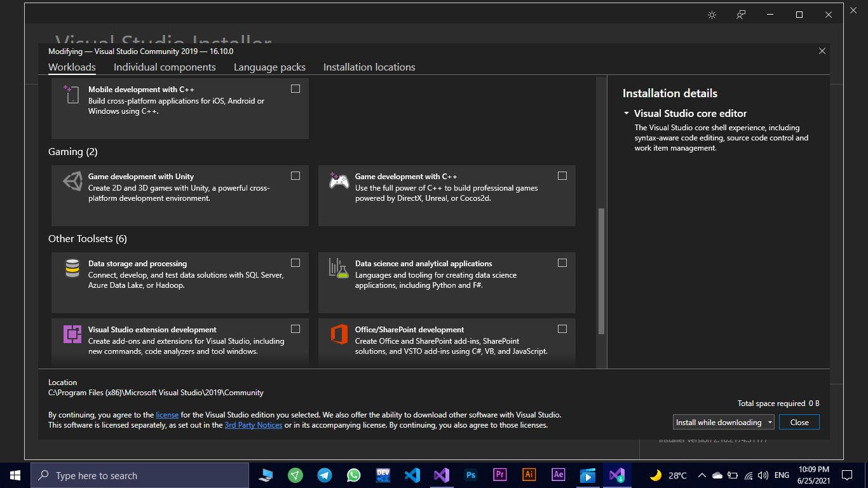The image size is (868, 488).
Task: Collapse the Visual Studio core editor section
Action: coord(627,114)
